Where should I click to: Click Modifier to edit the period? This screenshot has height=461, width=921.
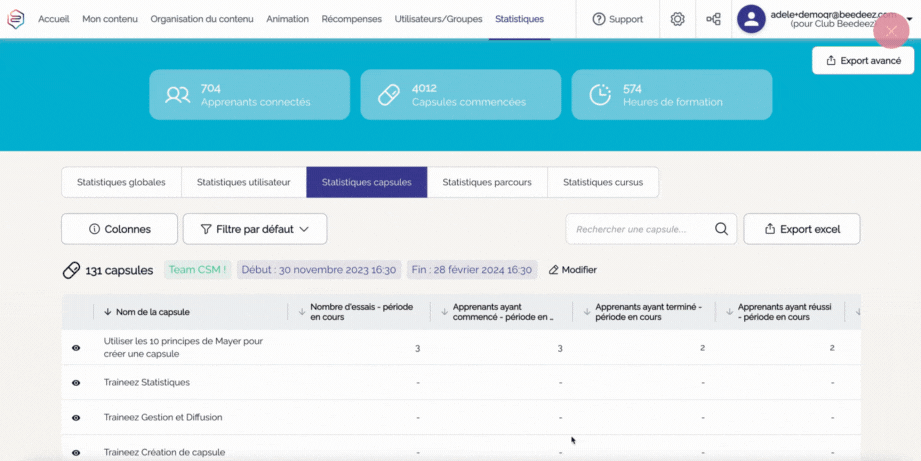click(x=572, y=270)
